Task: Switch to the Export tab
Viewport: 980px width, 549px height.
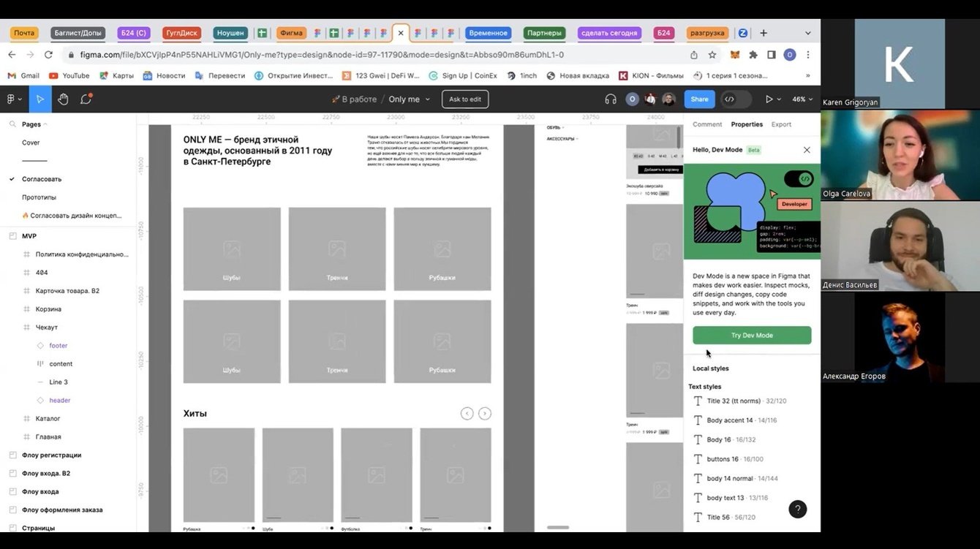Action: (x=781, y=124)
